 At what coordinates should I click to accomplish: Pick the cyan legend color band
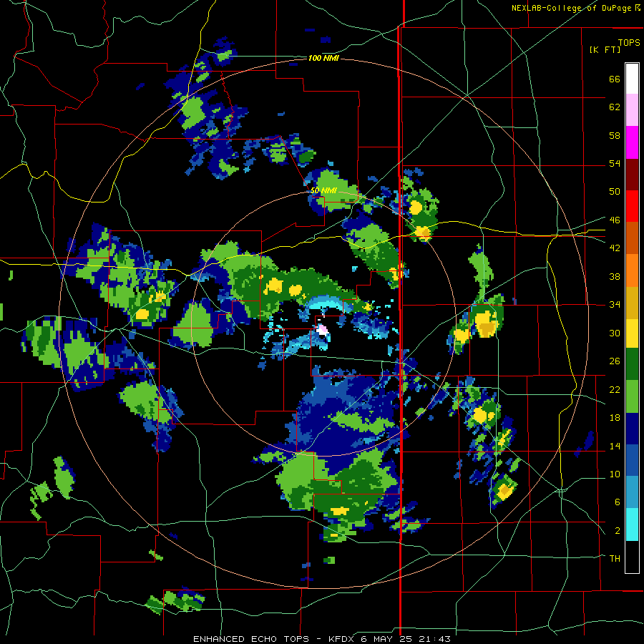632,525
